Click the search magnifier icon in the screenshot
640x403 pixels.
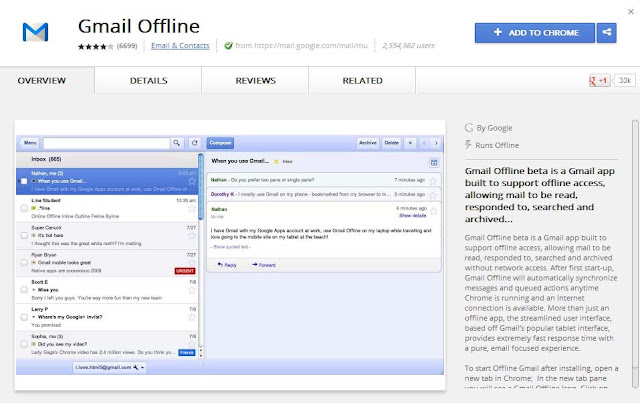pyautogui.click(x=177, y=143)
